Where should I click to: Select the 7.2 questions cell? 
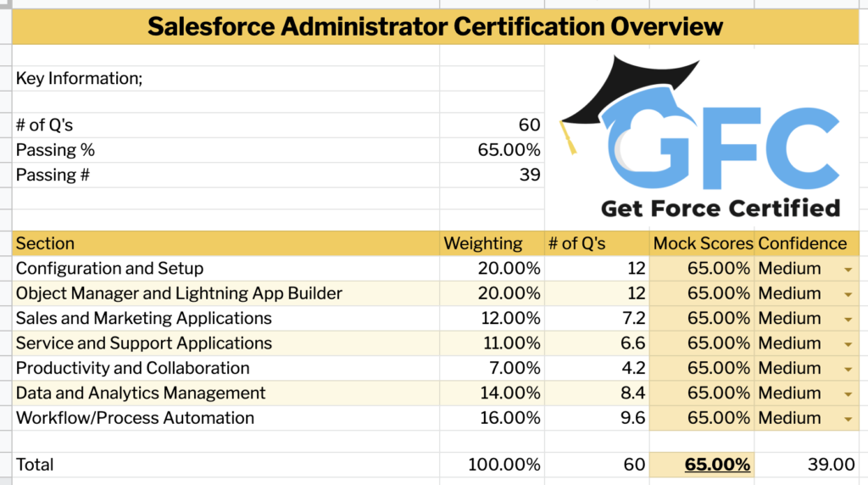(x=597, y=318)
